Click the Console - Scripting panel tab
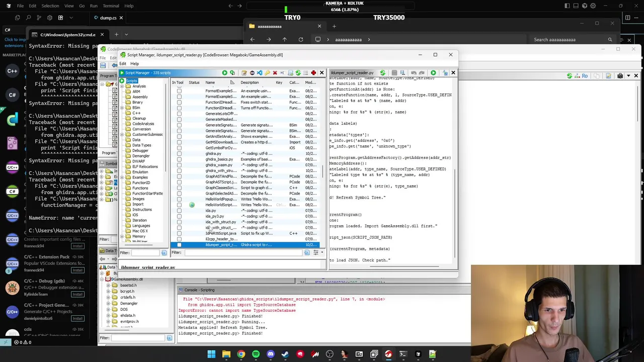The image size is (644, 362). [199, 290]
